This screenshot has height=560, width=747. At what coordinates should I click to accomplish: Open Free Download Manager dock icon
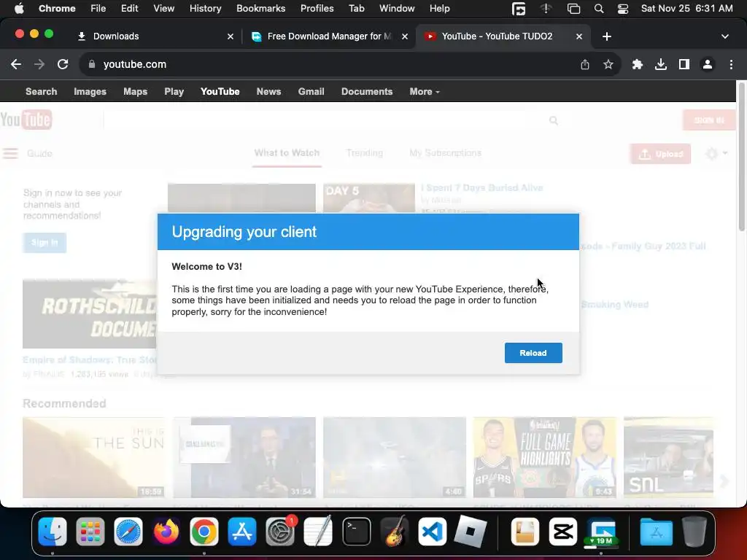point(601,532)
